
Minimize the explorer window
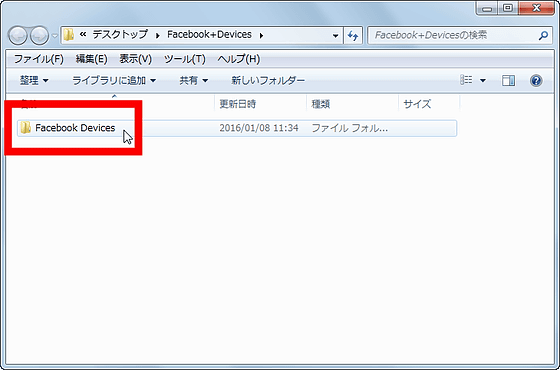[487, 9]
